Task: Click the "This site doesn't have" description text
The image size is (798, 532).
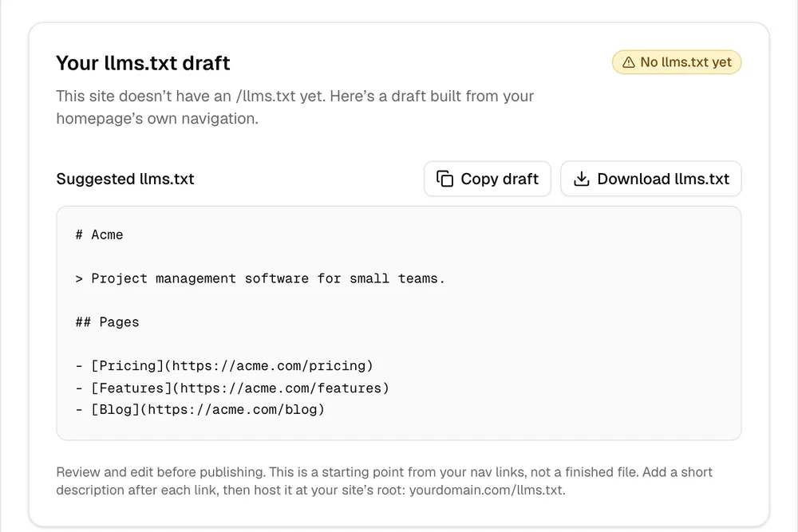Action: pos(294,107)
